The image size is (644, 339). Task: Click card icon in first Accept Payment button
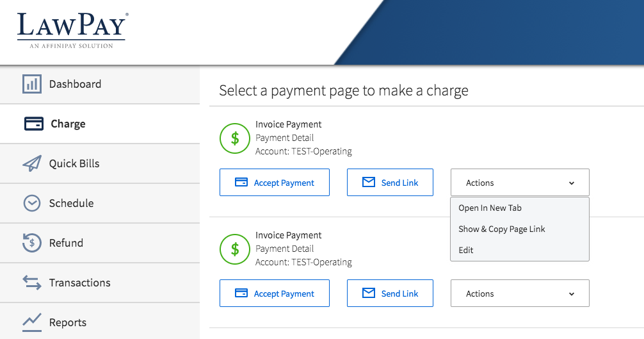pos(241,182)
